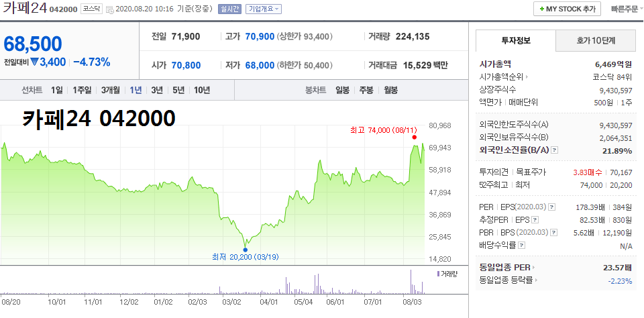The height and width of the screenshot is (318, 644).
Task: Expand the 동일업종 PER arrow
Action: (x=533, y=268)
